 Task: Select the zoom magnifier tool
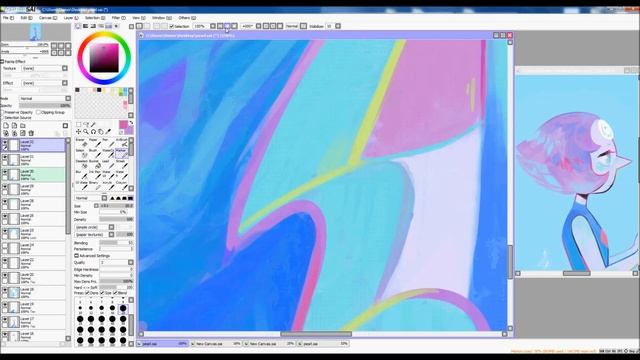pyautogui.click(x=86, y=132)
